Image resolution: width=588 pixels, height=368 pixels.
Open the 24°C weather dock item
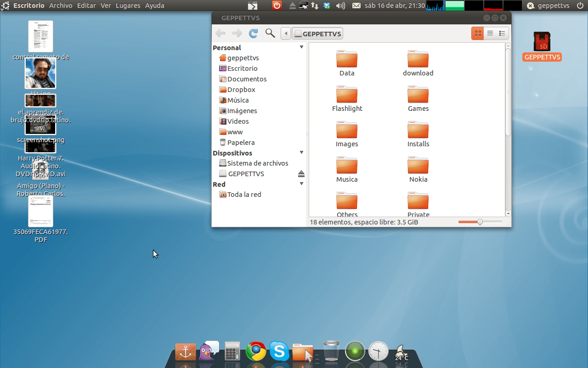401,352
